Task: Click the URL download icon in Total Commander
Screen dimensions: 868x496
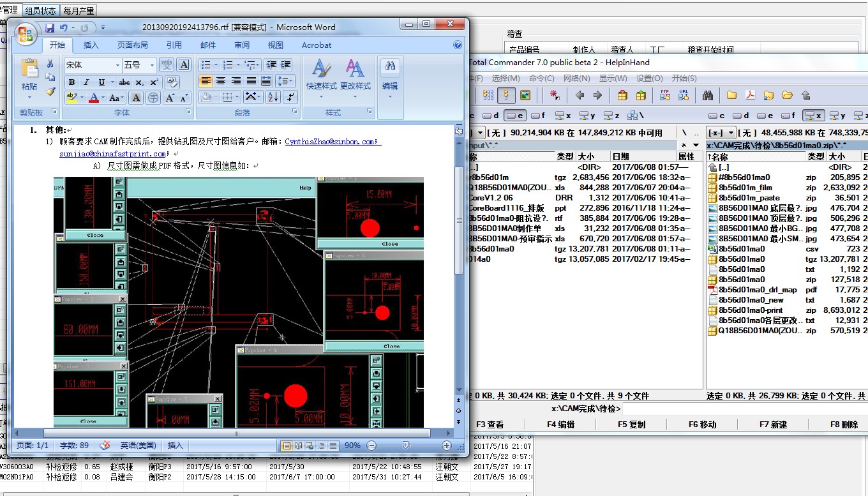Action: (x=683, y=95)
